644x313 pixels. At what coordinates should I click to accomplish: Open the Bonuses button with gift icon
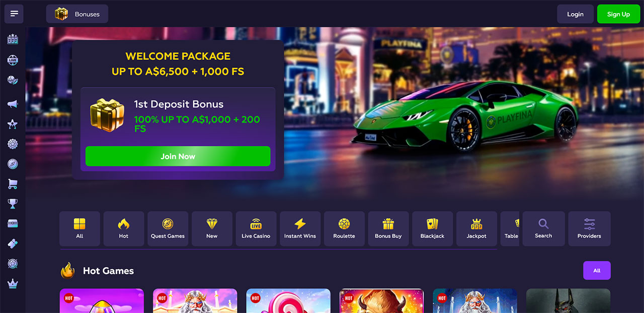(x=77, y=14)
